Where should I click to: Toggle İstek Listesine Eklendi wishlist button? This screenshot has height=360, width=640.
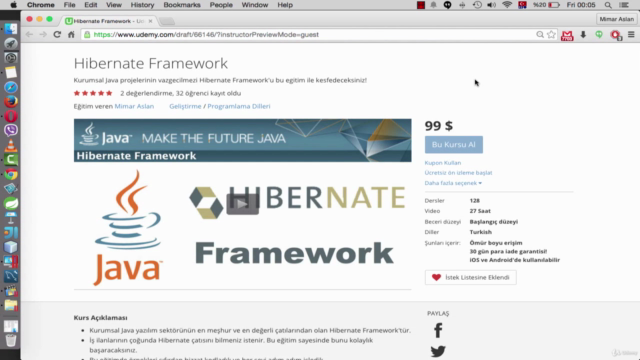point(471,277)
